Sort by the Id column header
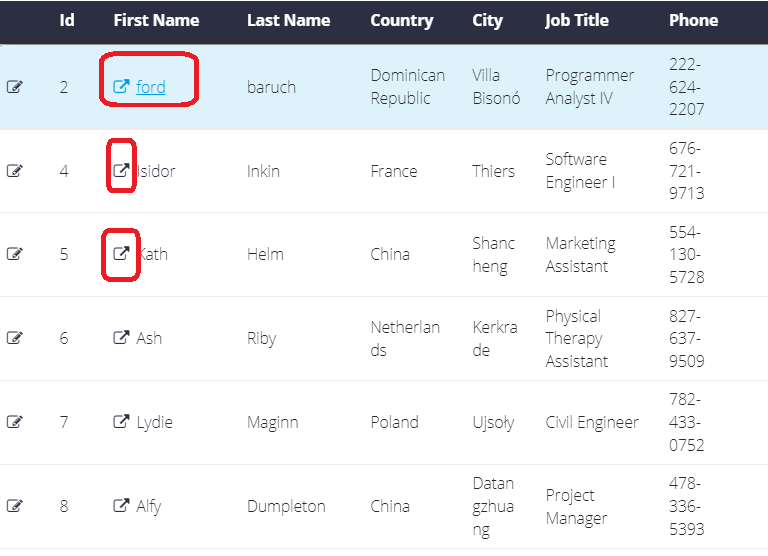Image resolution: width=768 pixels, height=556 pixels. click(67, 20)
